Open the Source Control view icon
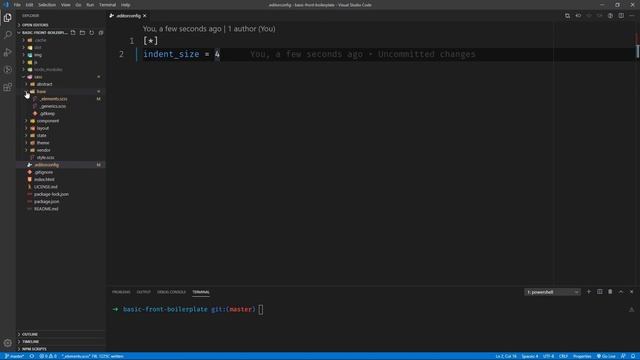The width and height of the screenshot is (640, 360). pos(7,70)
